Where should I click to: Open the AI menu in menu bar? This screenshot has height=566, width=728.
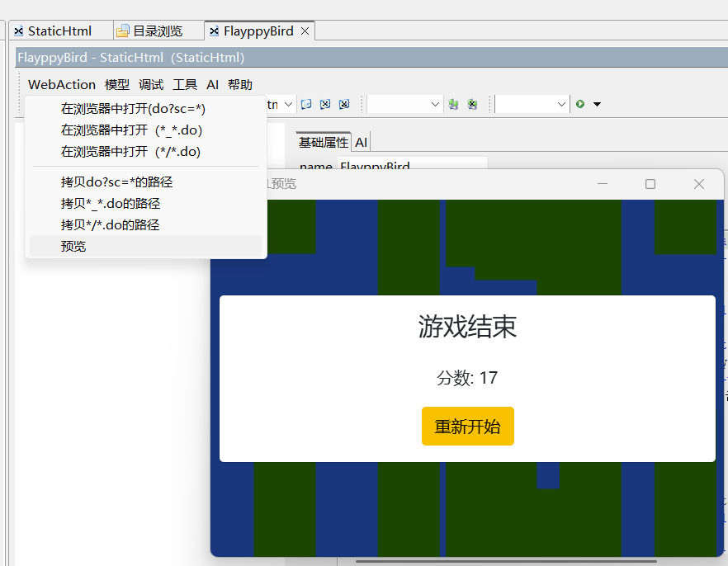(x=213, y=84)
